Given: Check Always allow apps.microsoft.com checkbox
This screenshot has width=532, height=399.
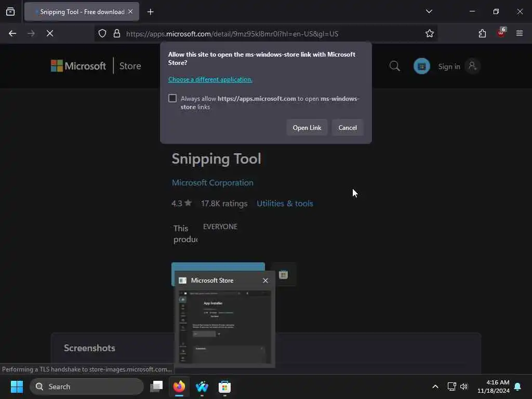Looking at the screenshot, I should pos(172,98).
